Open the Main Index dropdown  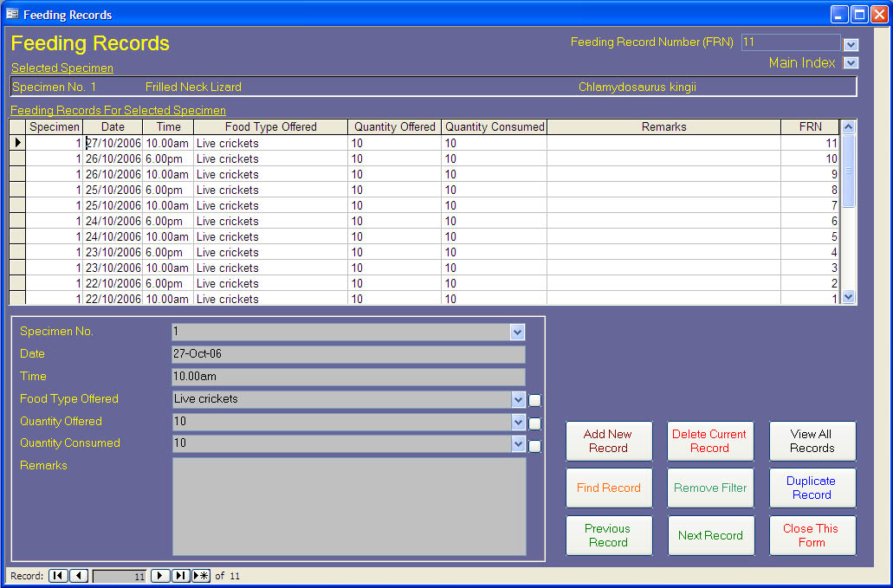851,62
